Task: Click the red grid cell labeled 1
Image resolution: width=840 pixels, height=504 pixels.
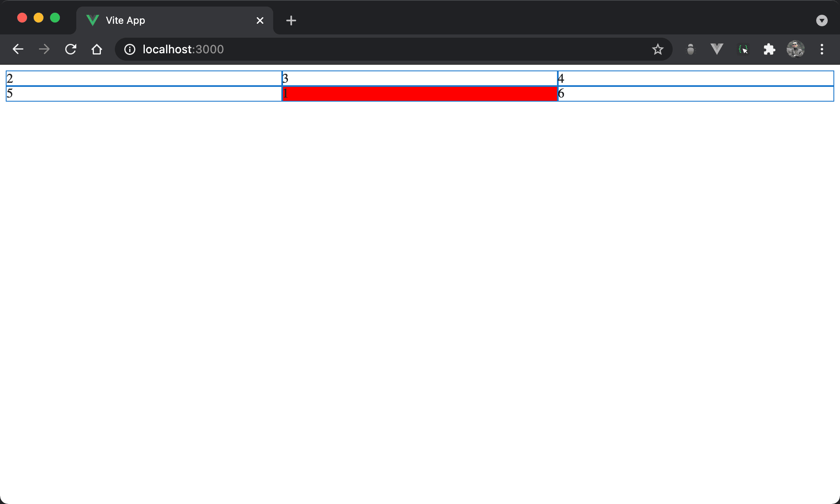Action: pyautogui.click(x=420, y=93)
